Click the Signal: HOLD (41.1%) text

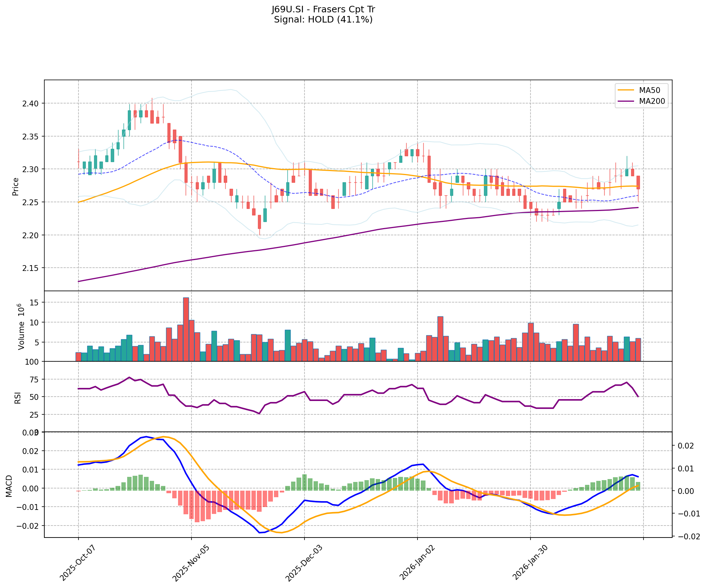(323, 20)
